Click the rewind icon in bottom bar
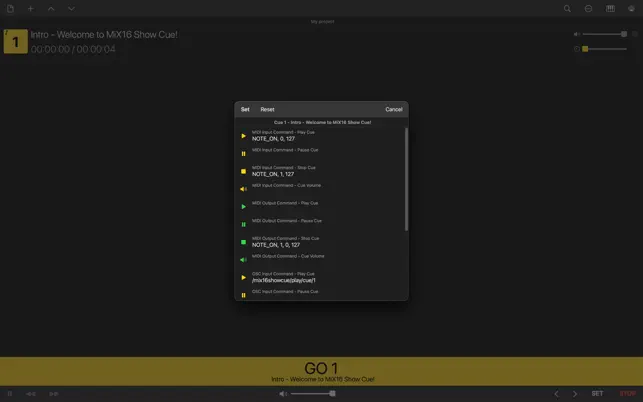The width and height of the screenshot is (643, 402). click(x=31, y=394)
